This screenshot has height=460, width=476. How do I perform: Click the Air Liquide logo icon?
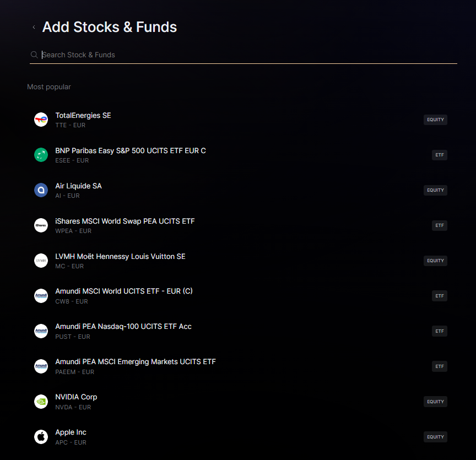[x=41, y=190]
